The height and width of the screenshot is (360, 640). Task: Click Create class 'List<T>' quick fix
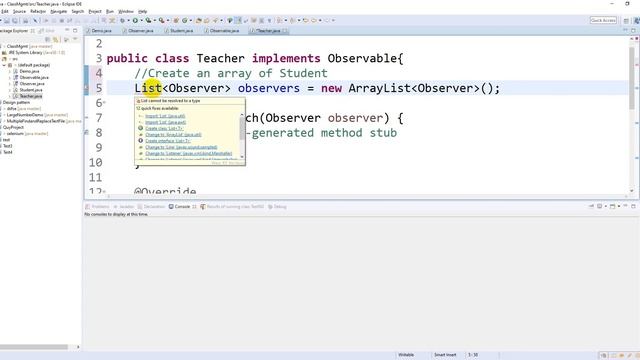click(164, 128)
